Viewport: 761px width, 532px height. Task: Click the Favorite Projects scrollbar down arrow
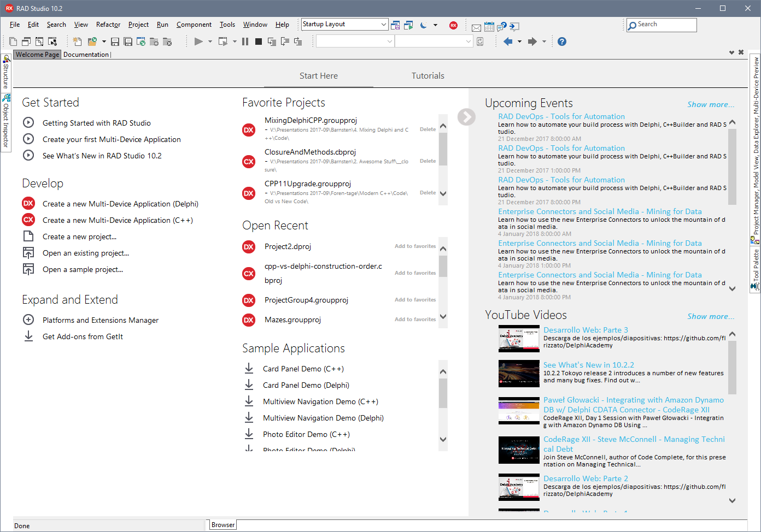coord(443,193)
